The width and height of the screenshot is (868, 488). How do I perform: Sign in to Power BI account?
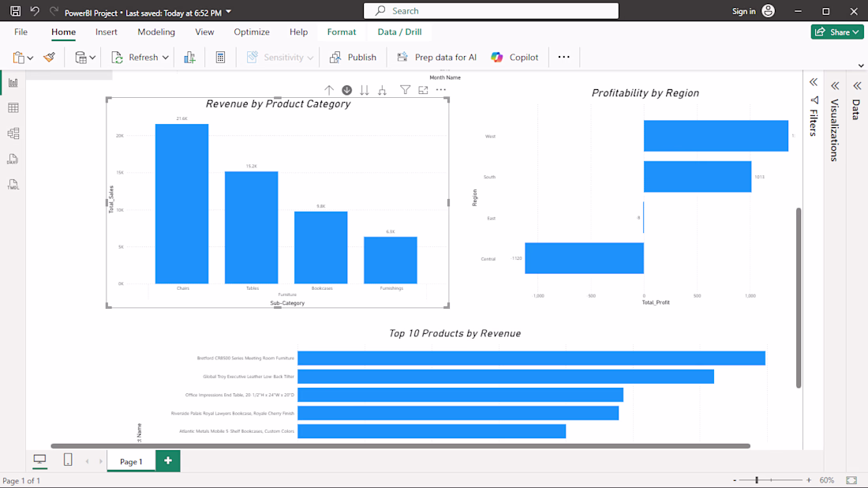(x=753, y=11)
